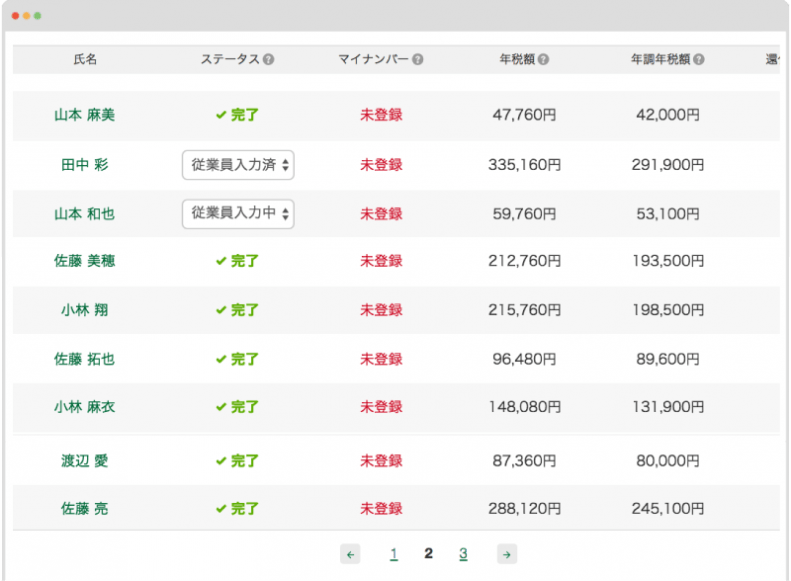Image resolution: width=791 pixels, height=581 pixels.
Task: Click 未登録 My Number status for 渡辺 愛
Action: pyautogui.click(x=381, y=461)
